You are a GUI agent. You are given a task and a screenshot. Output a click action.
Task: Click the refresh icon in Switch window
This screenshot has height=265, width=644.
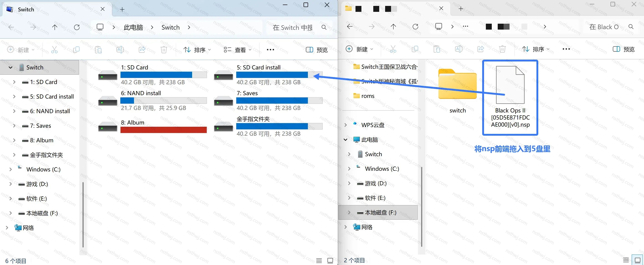77,27
